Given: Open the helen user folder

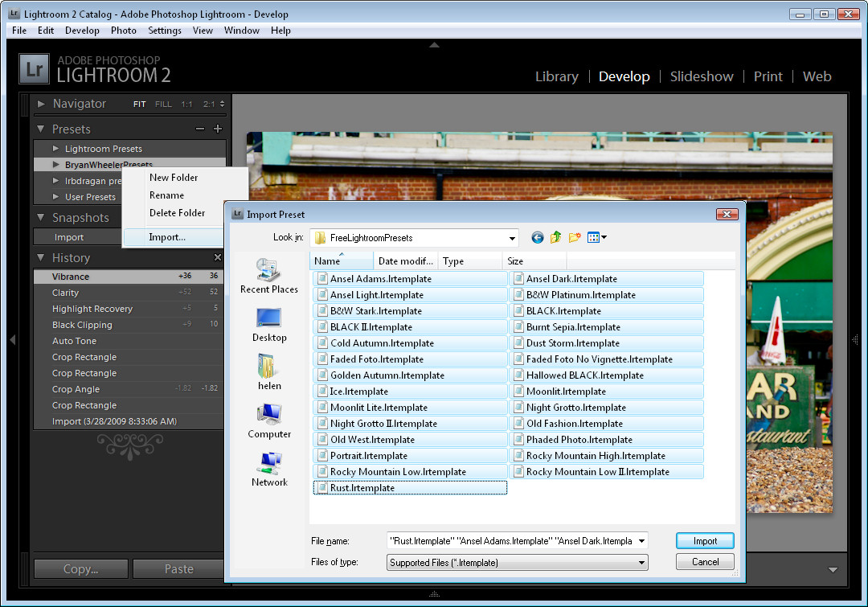Looking at the screenshot, I should click(x=269, y=373).
